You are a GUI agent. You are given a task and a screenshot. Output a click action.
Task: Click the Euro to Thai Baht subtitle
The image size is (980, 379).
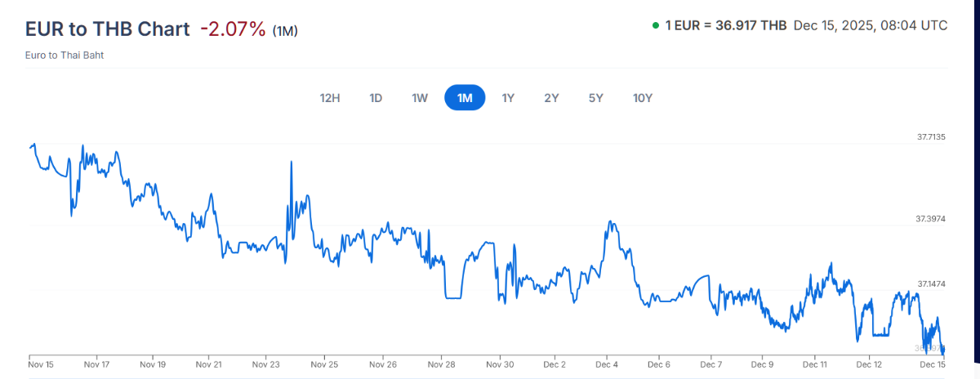click(x=65, y=56)
